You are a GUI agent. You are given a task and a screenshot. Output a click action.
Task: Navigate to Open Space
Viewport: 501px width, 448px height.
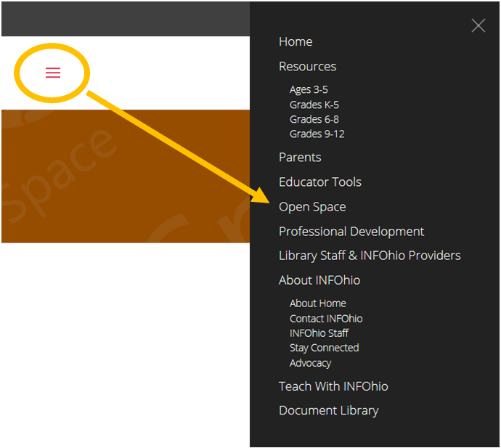click(312, 207)
